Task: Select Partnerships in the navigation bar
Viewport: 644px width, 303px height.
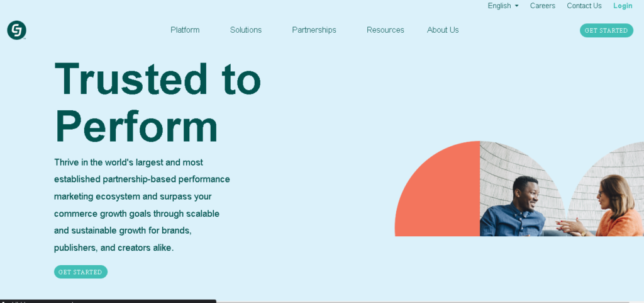Action: [314, 30]
